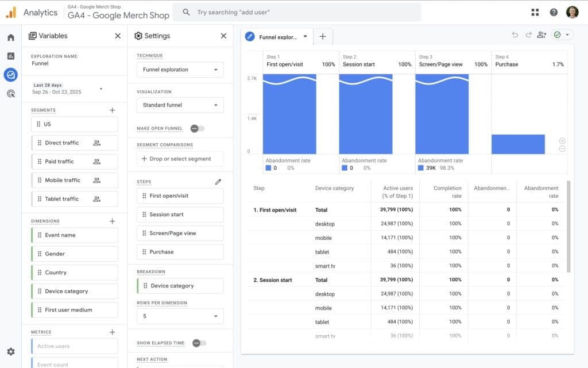Open Rows Per Dimension dropdown
Screen dimensions: 588x368
click(180, 316)
